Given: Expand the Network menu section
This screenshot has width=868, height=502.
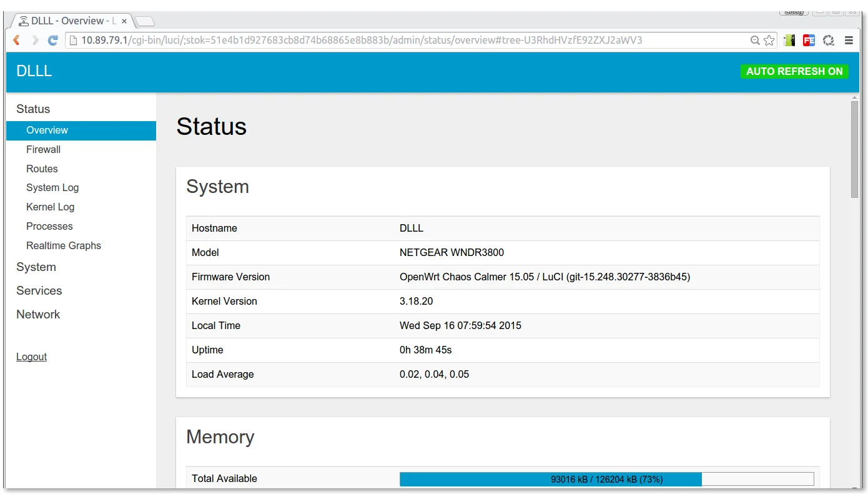Looking at the screenshot, I should click(x=38, y=315).
